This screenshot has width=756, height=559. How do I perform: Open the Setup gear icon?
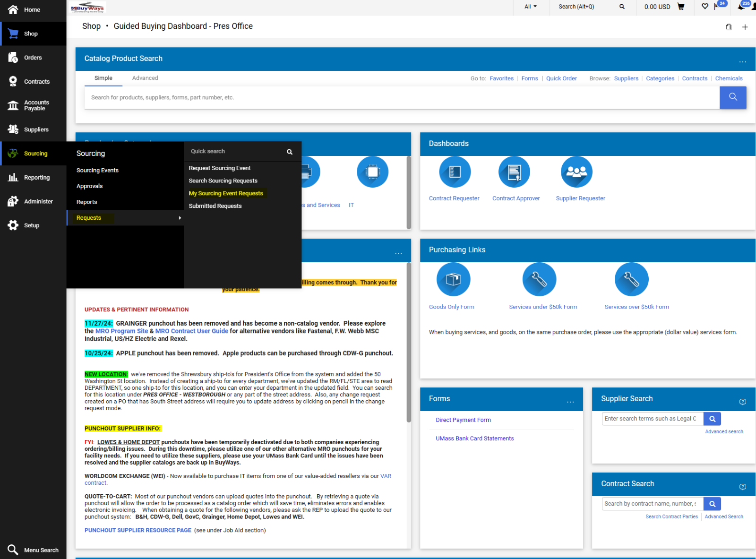pos(13,225)
